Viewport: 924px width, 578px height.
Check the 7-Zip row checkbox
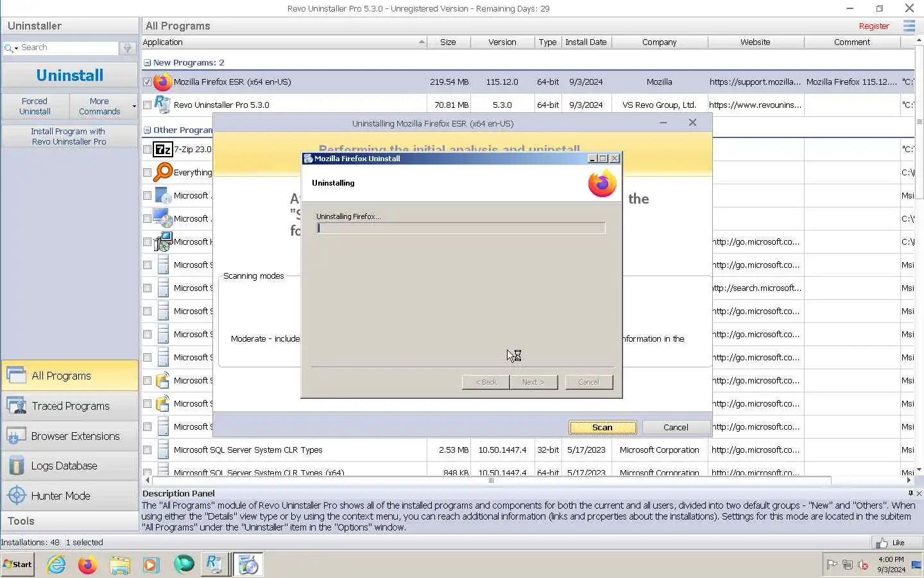click(x=147, y=149)
